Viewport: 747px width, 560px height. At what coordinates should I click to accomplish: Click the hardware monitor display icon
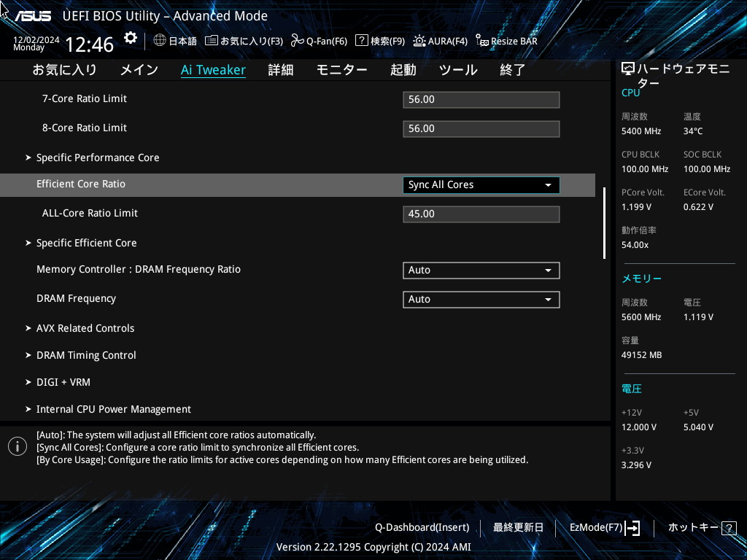pos(628,69)
